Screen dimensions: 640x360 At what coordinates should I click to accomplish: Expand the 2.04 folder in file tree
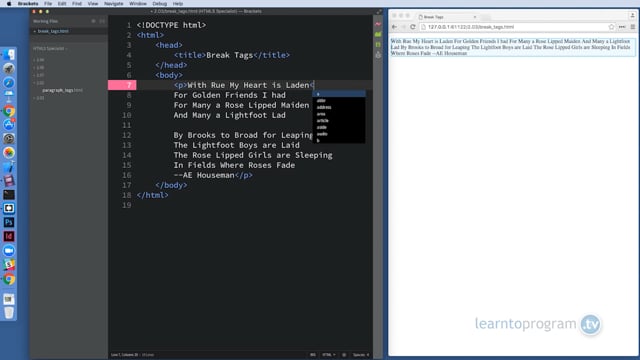tap(39, 60)
